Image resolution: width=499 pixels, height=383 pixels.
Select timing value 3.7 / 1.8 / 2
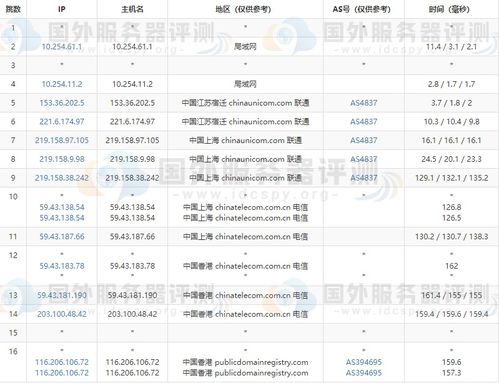(x=451, y=103)
